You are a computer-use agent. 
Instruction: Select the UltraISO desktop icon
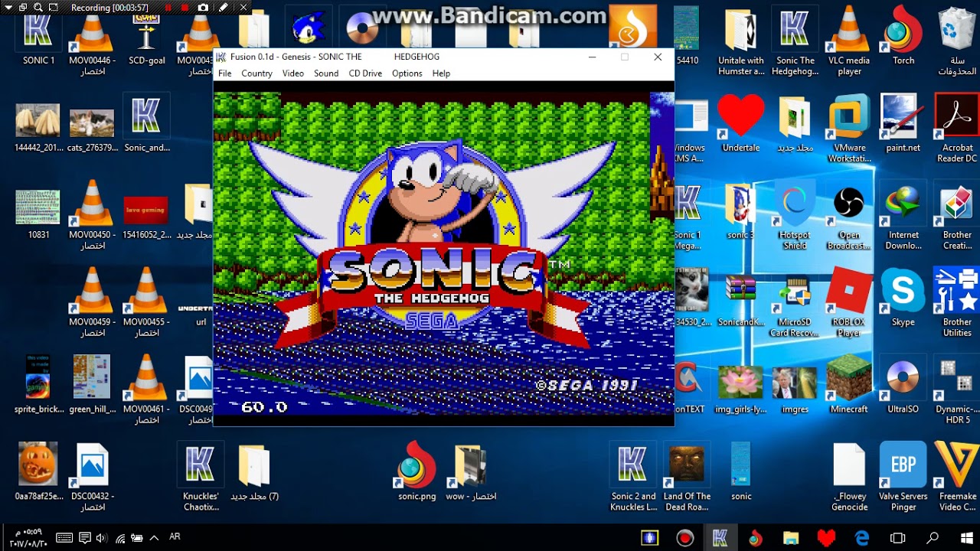pyautogui.click(x=903, y=385)
